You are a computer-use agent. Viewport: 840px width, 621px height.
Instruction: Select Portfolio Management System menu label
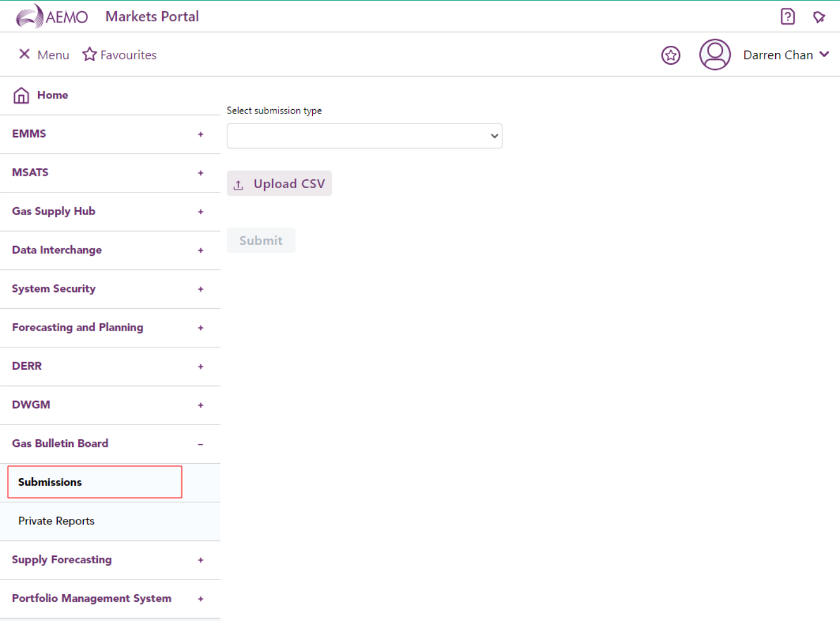pos(91,598)
